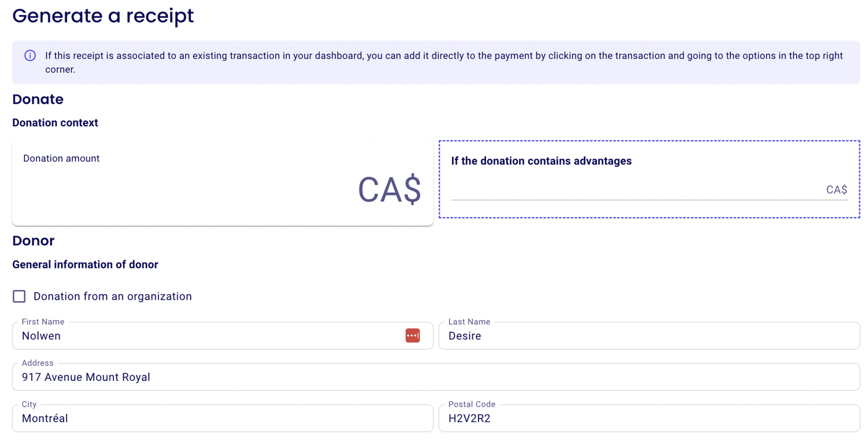Click the CA$ label in advantages field
868x441 pixels.
click(837, 189)
